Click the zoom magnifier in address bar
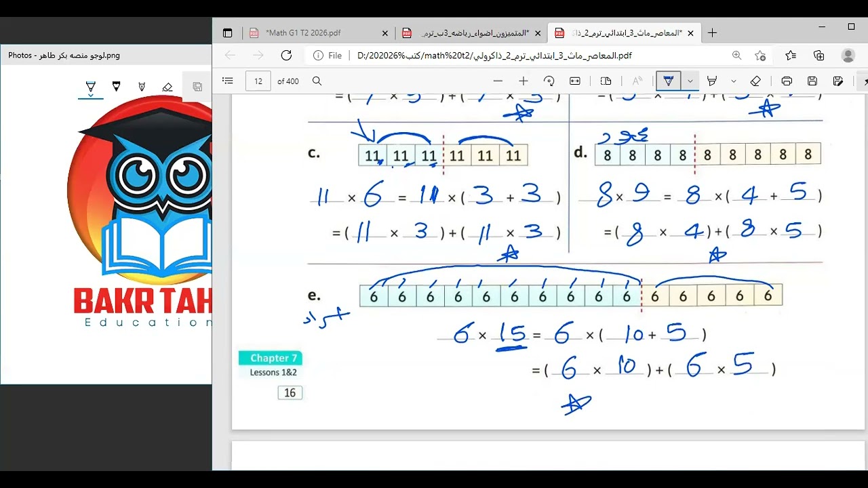 pyautogui.click(x=737, y=56)
